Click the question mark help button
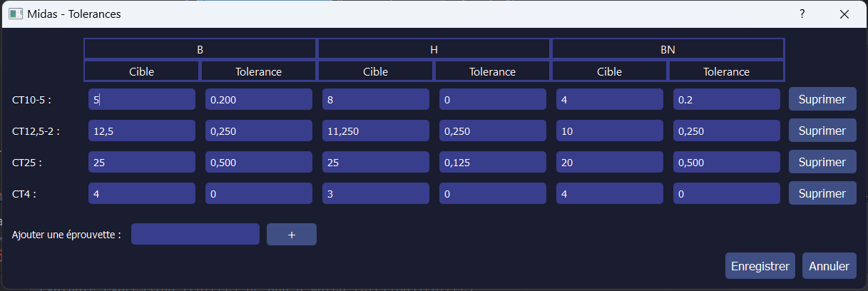868x291 pixels. click(x=802, y=14)
